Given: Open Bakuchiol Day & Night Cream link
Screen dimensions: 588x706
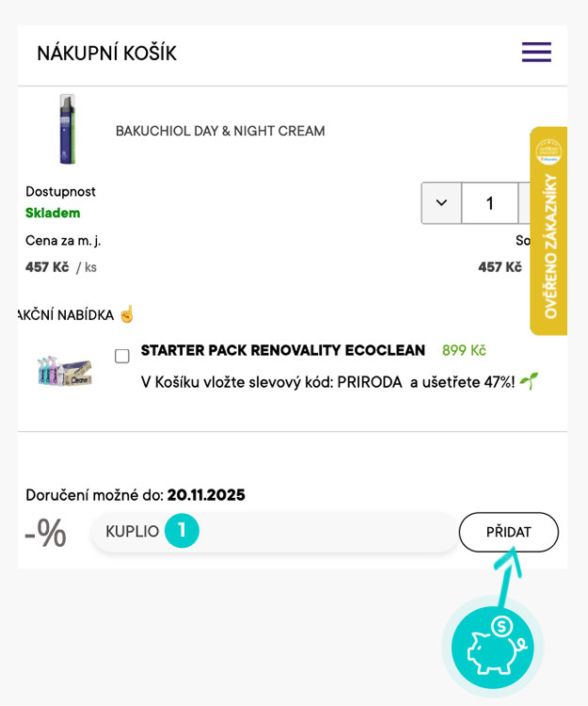Looking at the screenshot, I should (220, 131).
